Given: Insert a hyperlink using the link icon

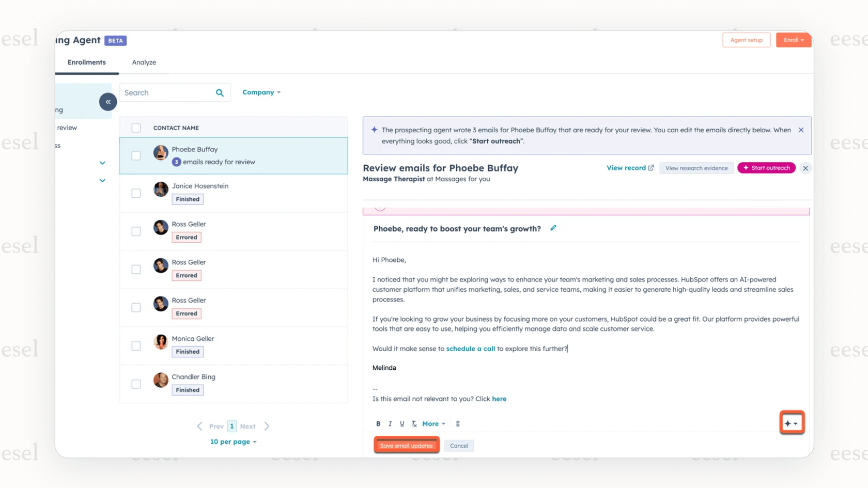Looking at the screenshot, I should click(x=457, y=423).
